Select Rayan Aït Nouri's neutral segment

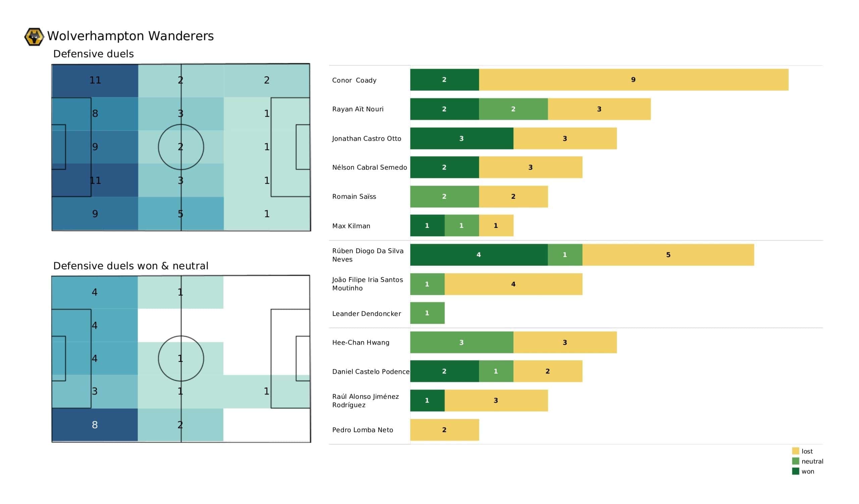tap(513, 109)
